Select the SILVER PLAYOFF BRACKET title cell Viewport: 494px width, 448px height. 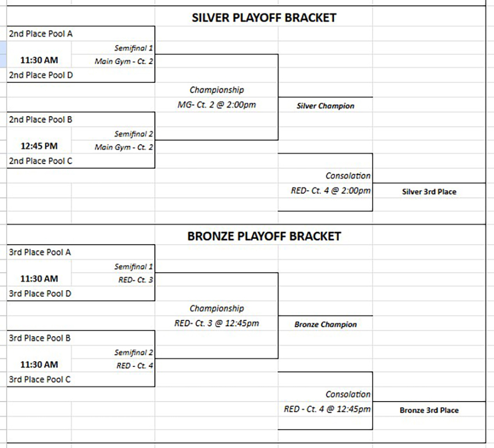pos(264,18)
